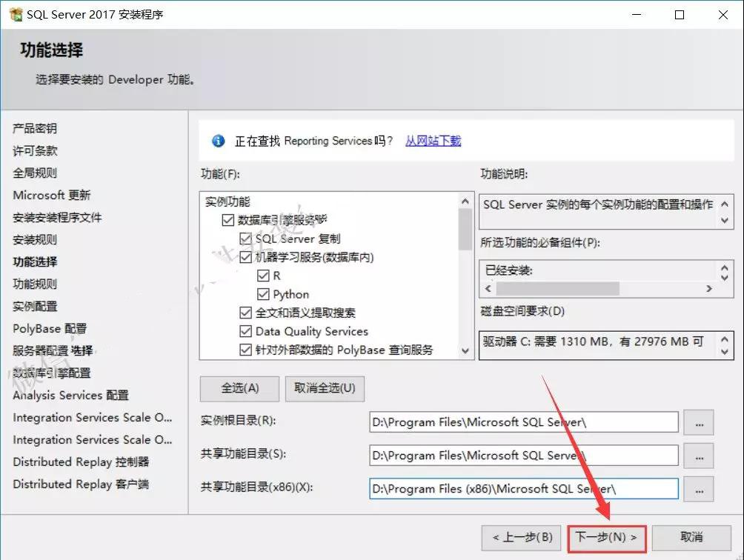Browse for 实例根目录 folder
The height and width of the screenshot is (560, 744).
click(699, 422)
